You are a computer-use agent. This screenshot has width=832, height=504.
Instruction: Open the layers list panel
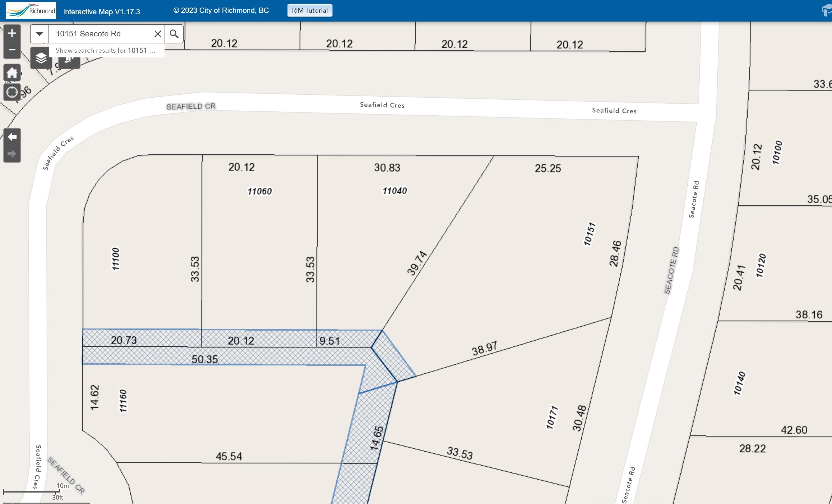[41, 58]
